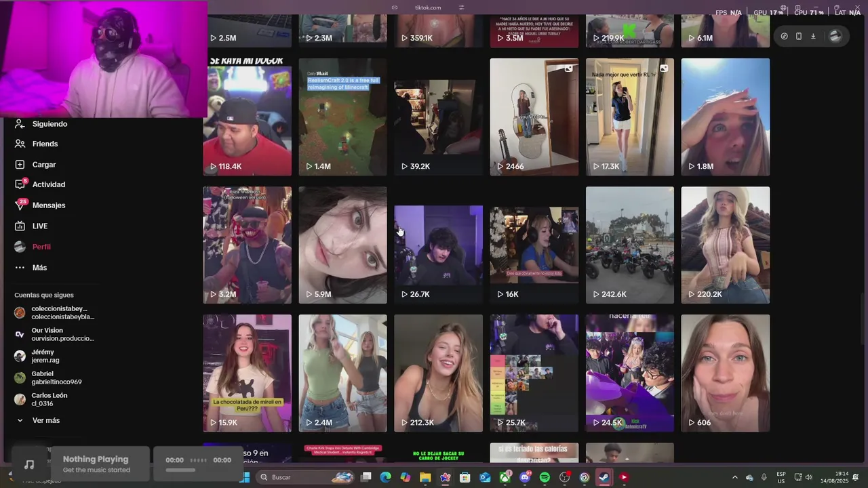Click the music widget playback progress bar
This screenshot has width=868, height=488.
pyautogui.click(x=180, y=470)
